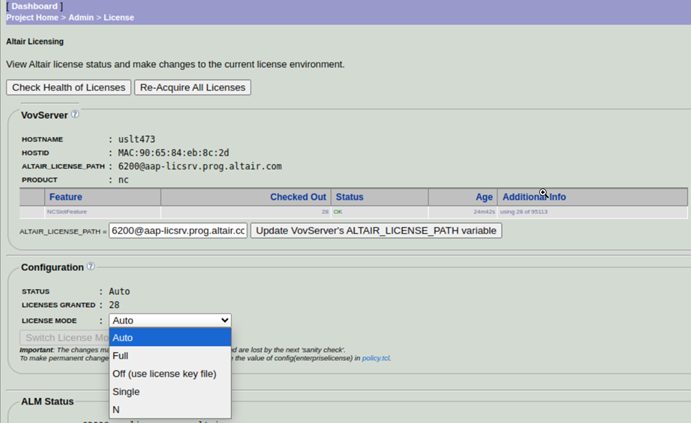Viewport: 691px width, 423px height.
Task: Choose Off (use license key file) option
Action: coord(170,374)
